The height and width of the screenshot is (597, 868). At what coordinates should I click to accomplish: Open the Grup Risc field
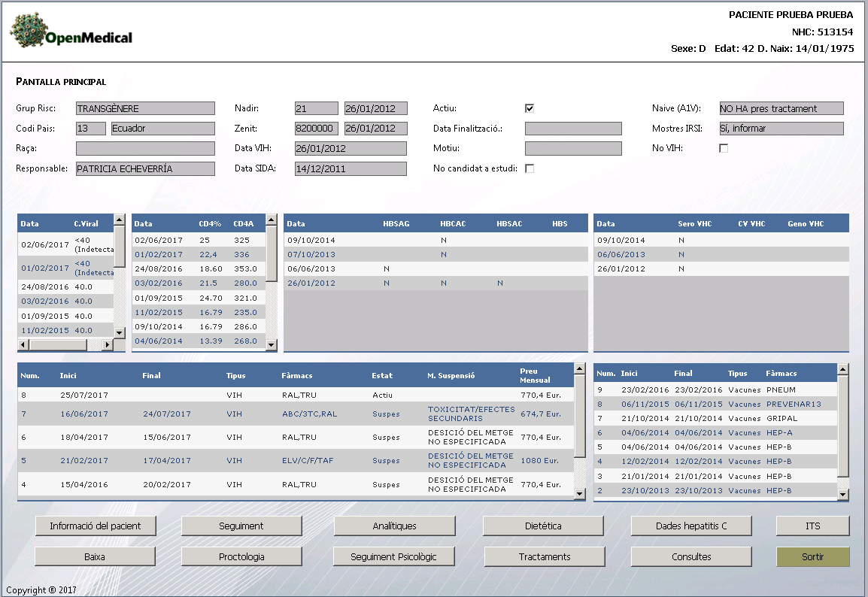[145, 108]
